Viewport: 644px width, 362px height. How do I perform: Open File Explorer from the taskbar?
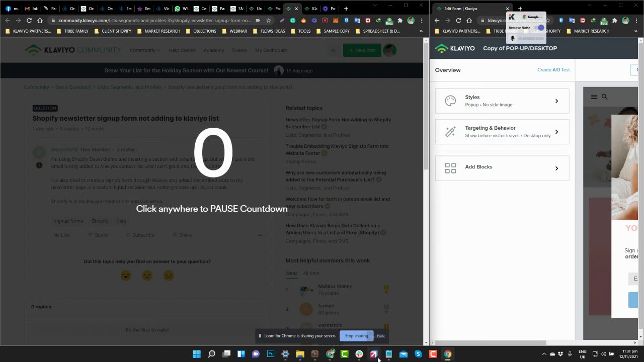pyautogui.click(x=300, y=354)
